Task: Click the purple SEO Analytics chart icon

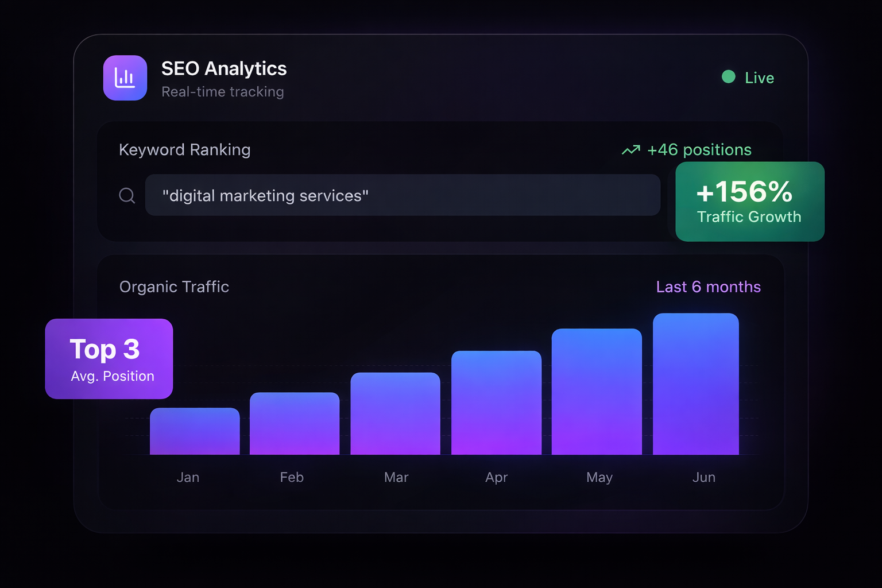Action: pos(125,78)
